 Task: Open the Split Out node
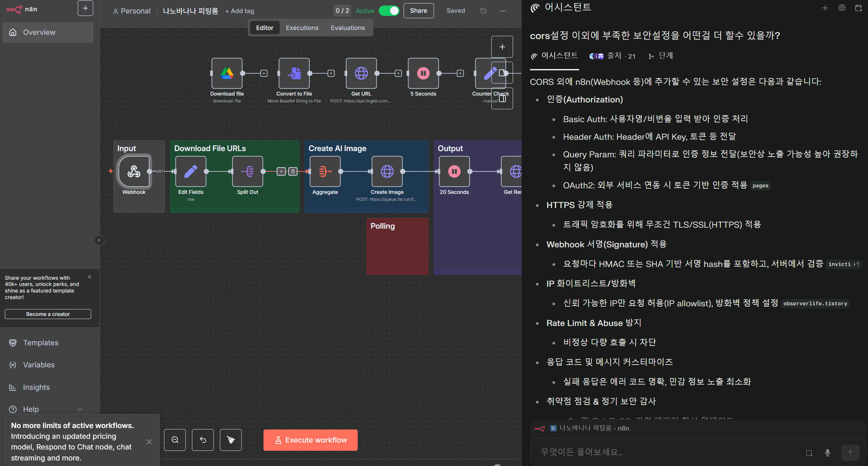[x=248, y=171]
